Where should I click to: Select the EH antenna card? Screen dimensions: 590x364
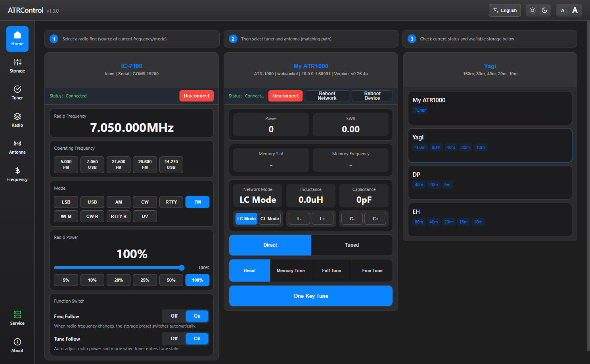[x=490, y=220]
